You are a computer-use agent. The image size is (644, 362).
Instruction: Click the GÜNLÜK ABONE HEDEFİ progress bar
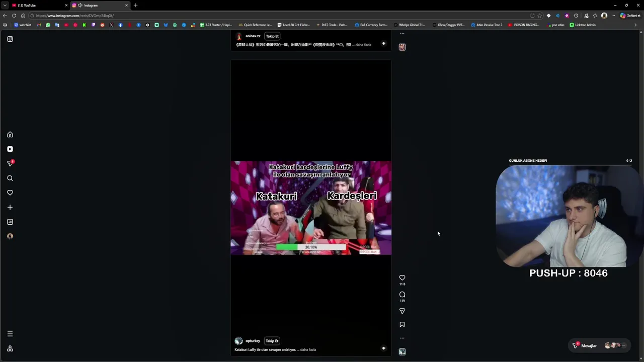(x=571, y=164)
